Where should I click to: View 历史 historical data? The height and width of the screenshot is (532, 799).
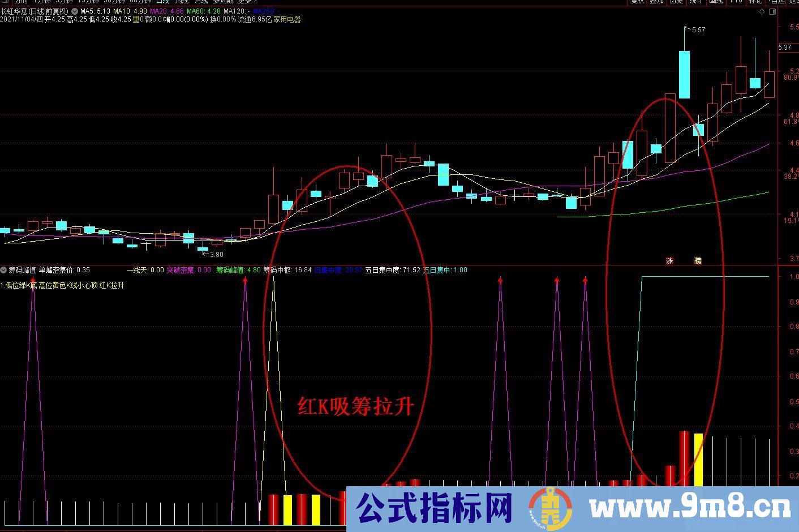[676, 3]
